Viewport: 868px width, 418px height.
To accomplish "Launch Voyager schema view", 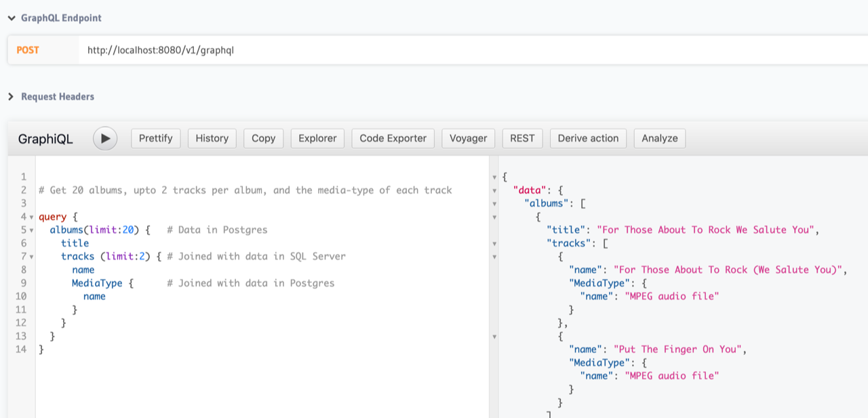I will 469,138.
